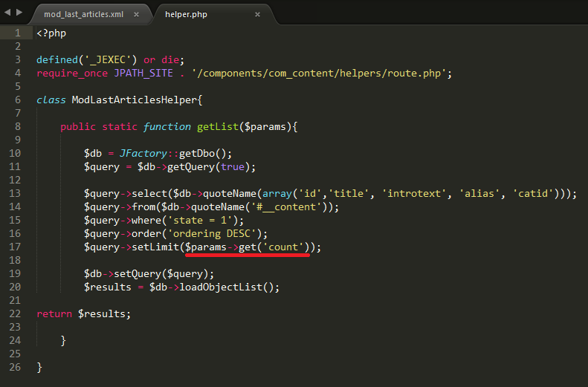Place cursor in the underlined 'count' string
The width and height of the screenshot is (588, 387).
pos(285,247)
